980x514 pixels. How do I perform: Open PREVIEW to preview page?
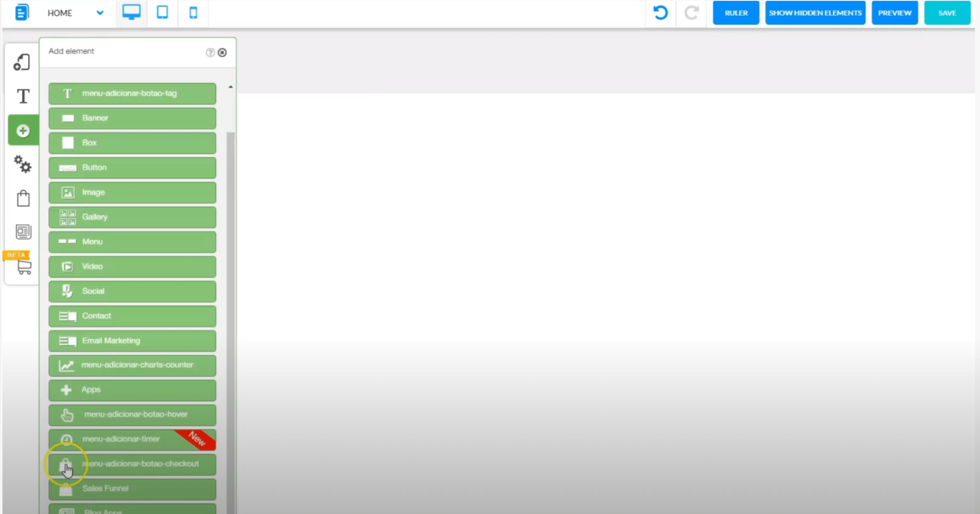click(895, 13)
